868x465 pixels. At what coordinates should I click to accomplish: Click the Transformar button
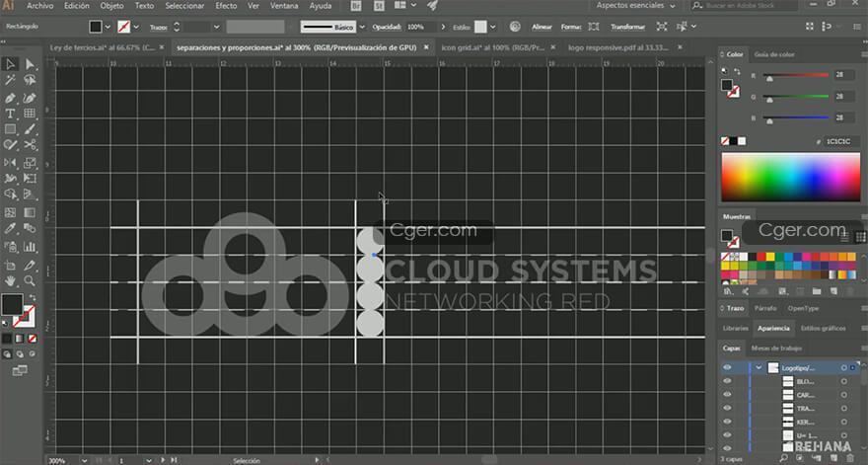[x=627, y=27]
